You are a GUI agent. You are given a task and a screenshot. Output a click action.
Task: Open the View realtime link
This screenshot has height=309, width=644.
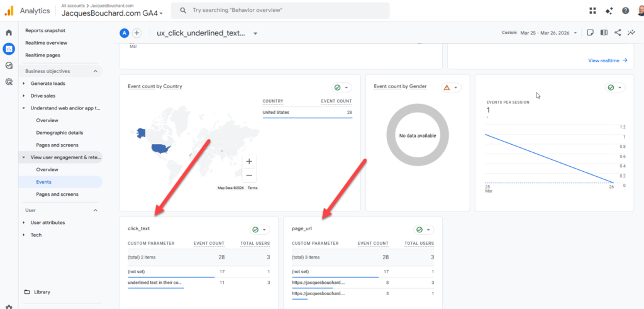[608, 60]
